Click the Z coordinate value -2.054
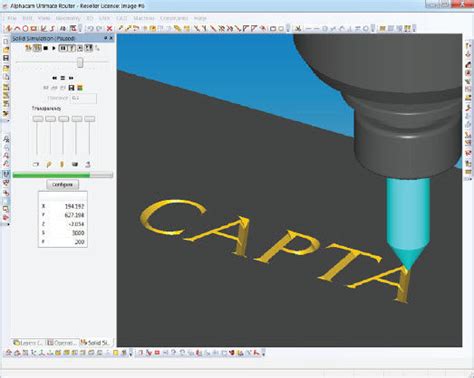This screenshot has height=378, width=474. click(76, 224)
